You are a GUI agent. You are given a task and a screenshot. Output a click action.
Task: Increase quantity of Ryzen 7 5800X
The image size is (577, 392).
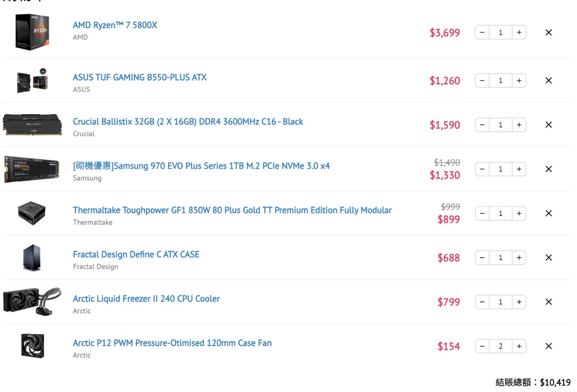(519, 32)
